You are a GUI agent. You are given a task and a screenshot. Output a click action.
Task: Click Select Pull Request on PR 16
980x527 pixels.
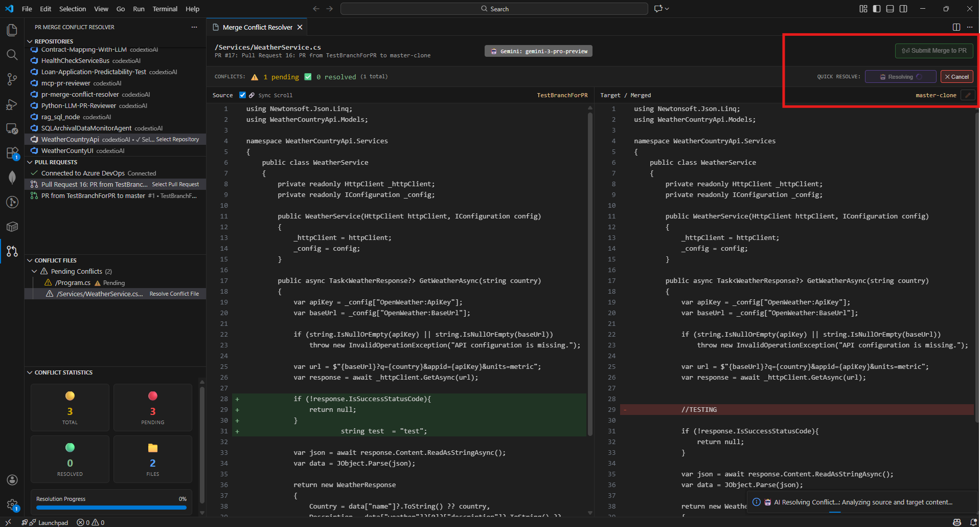click(175, 185)
